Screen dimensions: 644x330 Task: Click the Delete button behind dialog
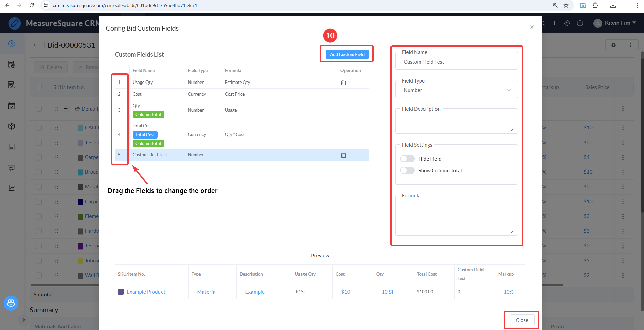(51, 67)
